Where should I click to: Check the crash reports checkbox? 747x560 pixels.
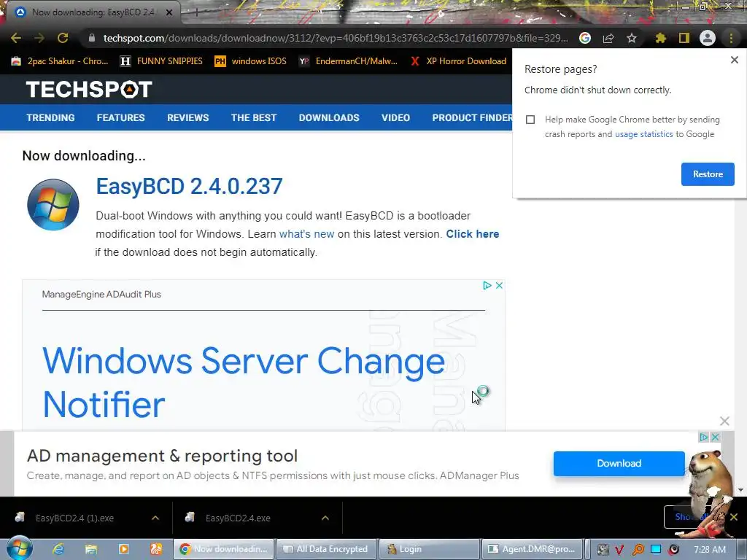coord(530,120)
